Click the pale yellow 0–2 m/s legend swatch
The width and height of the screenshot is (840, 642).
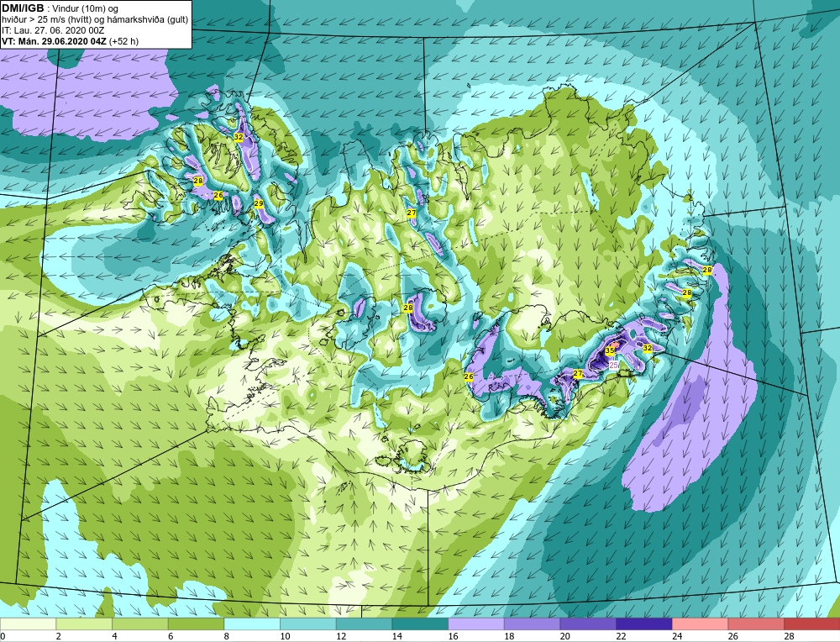coord(28,624)
